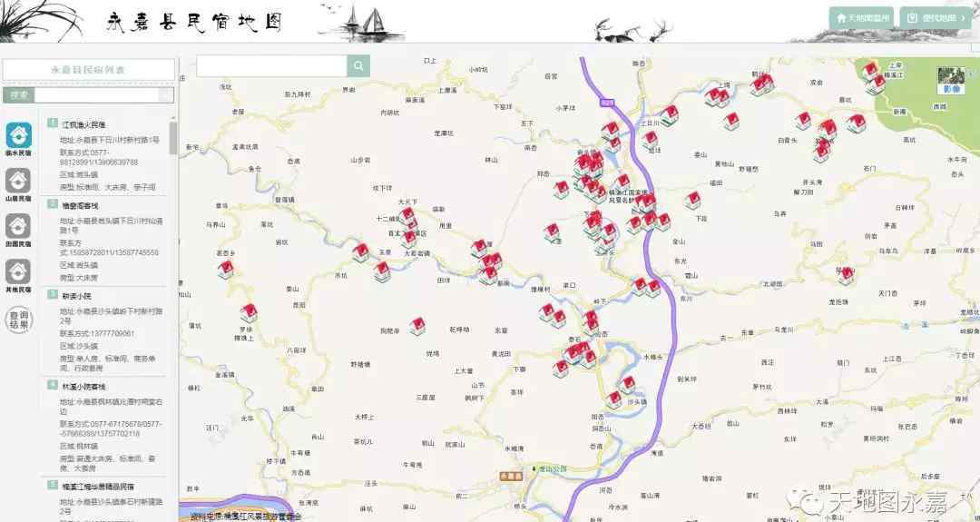Viewport: 980px width, 522px height.
Task: Select the 田园民宿 category icon
Action: pos(18,226)
